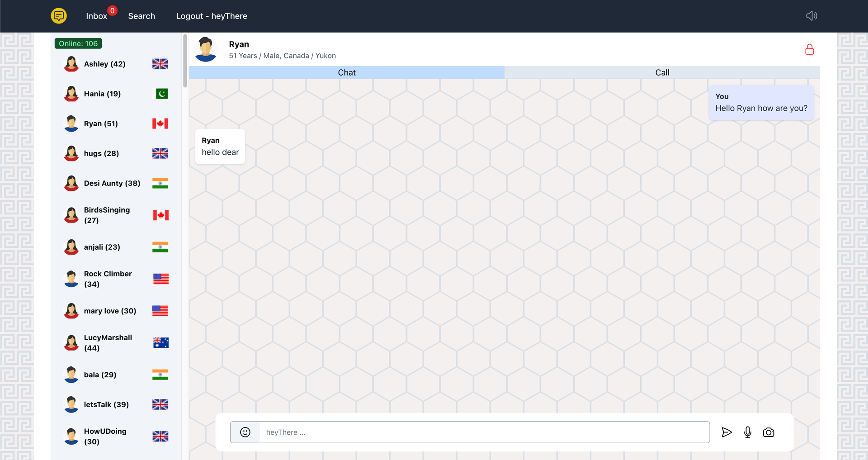Toggle sound with the speaker icon
This screenshot has width=868, height=460.
click(811, 16)
